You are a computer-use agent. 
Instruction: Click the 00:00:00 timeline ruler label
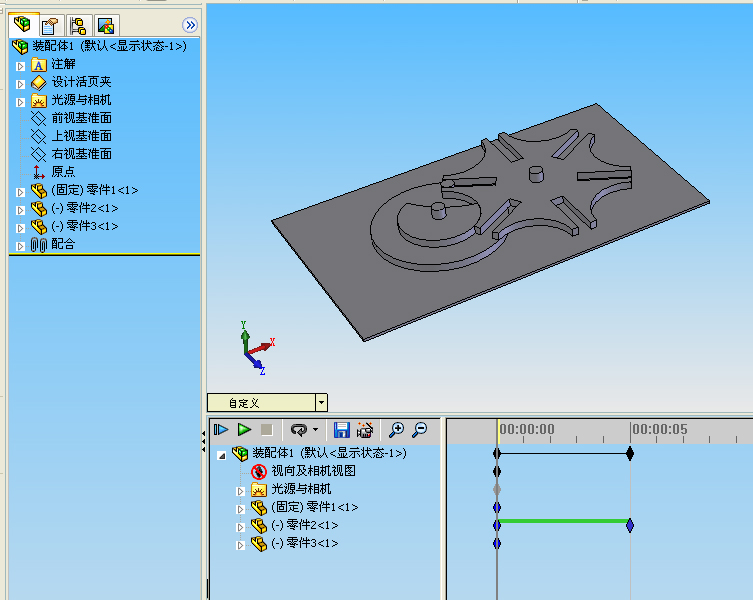(x=527, y=429)
